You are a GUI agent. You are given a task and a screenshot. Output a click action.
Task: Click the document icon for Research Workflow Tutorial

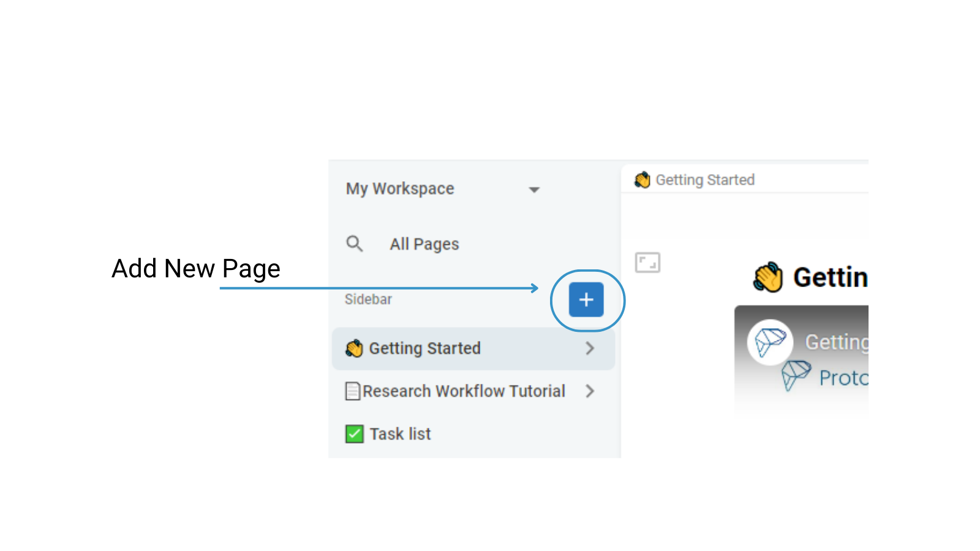[353, 391]
